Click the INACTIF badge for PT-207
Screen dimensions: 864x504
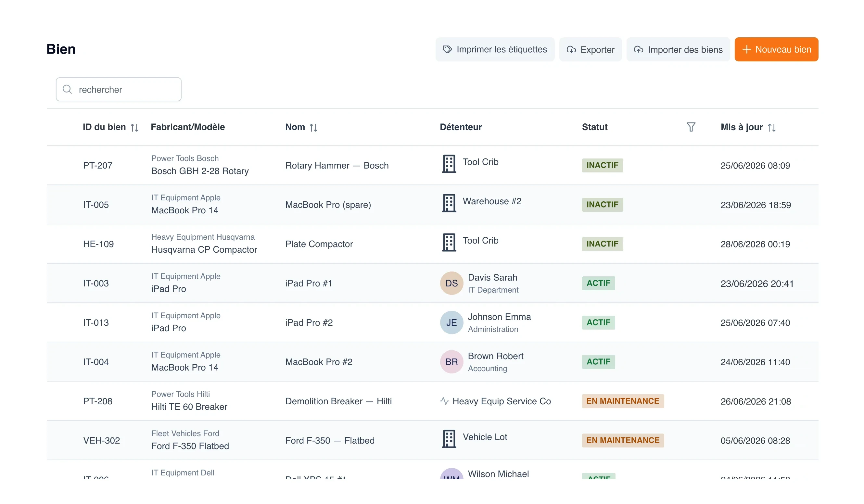point(603,165)
